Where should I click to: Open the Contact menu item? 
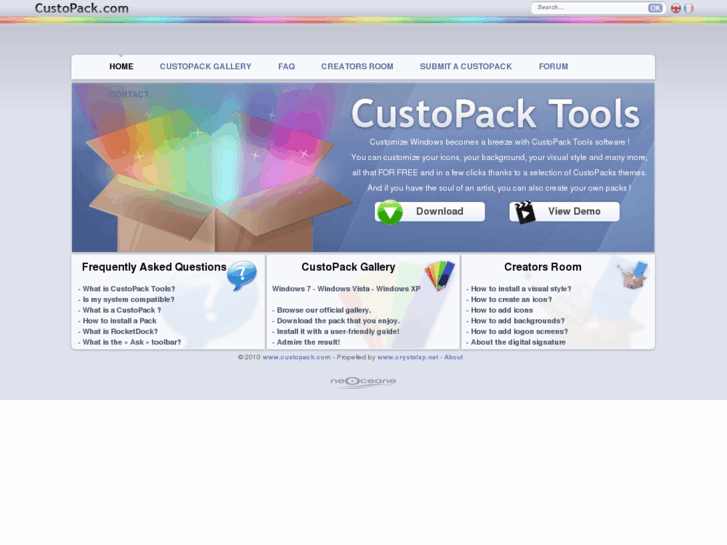click(129, 94)
